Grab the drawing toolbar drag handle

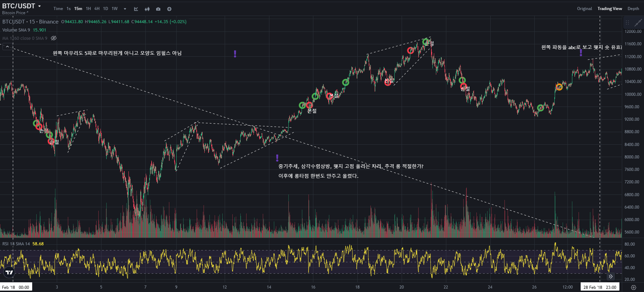(627, 22)
